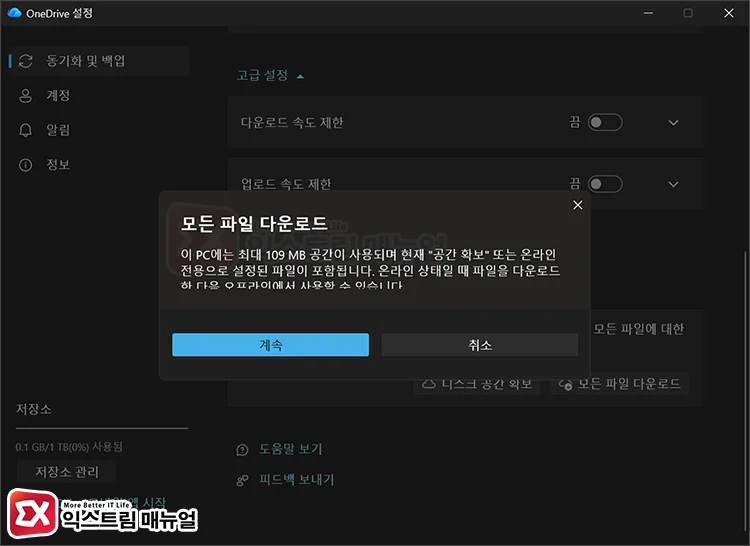
Task: Click the 모든 파일 다운로드 button behind dialog
Action: pos(620,384)
